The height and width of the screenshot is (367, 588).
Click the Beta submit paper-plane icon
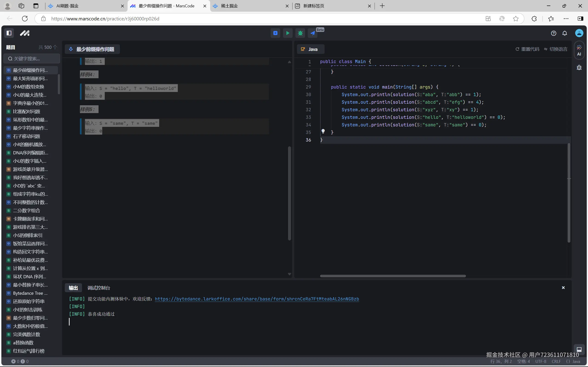313,33
